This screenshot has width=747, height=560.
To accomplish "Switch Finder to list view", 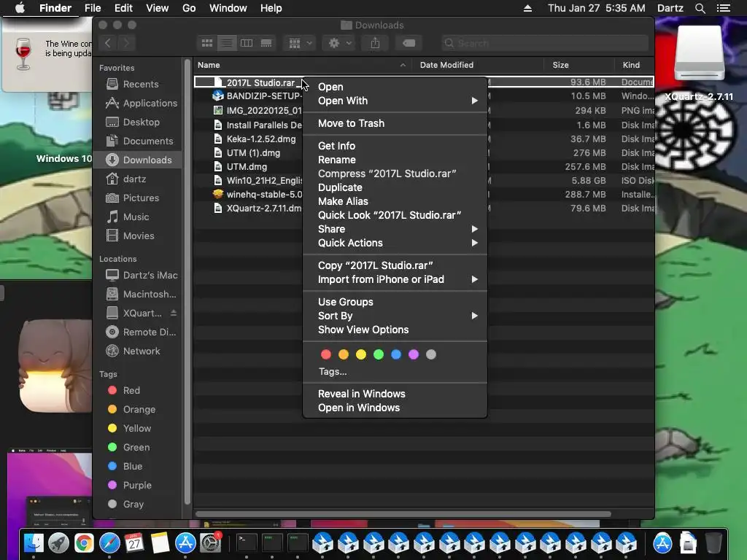I will click(x=227, y=43).
